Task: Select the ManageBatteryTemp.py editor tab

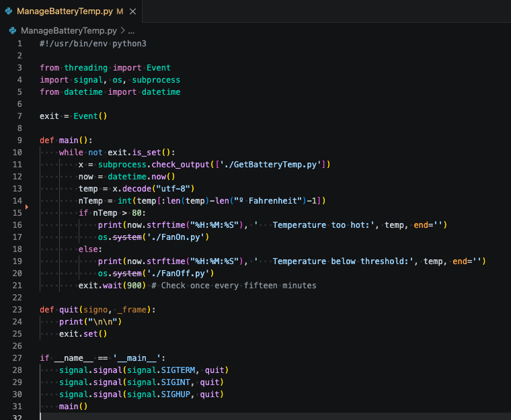Action: (71, 11)
